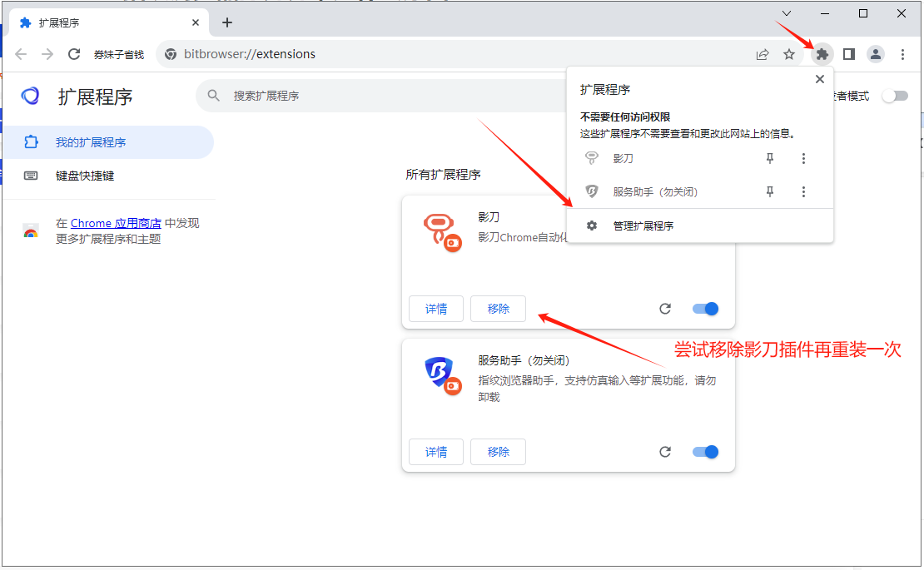Image resolution: width=924 pixels, height=570 pixels.
Task: Click the 不需要任何访问权限 text in popup
Action: (625, 116)
